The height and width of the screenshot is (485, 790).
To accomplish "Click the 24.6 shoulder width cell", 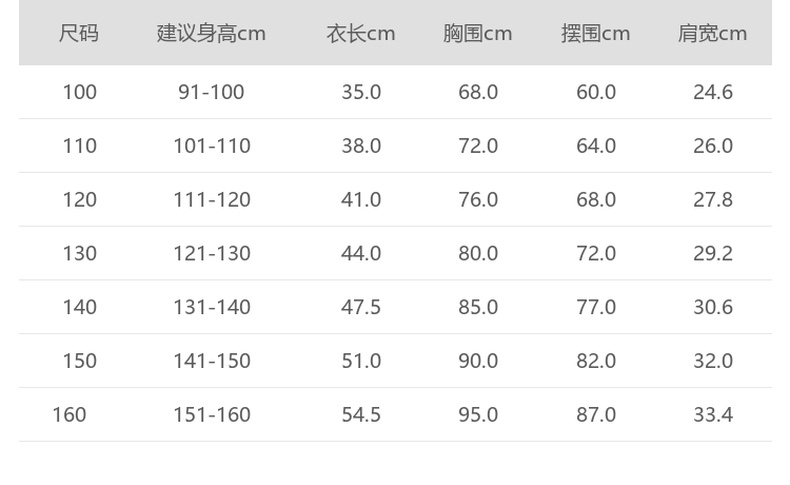I will click(713, 92).
